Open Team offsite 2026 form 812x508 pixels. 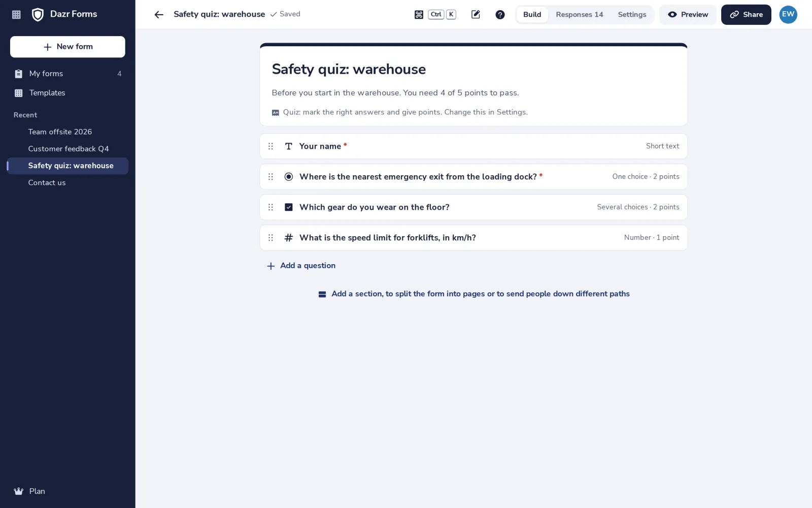point(67,132)
